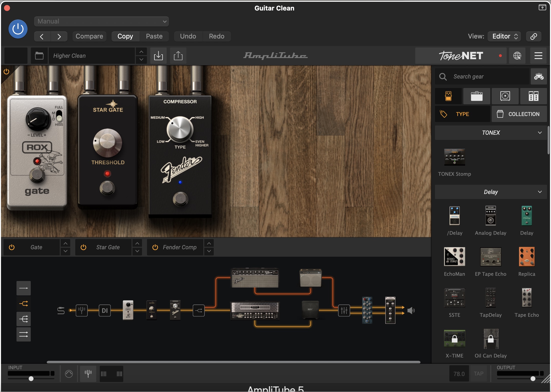Adjust the INPUT level slider

coord(31,378)
